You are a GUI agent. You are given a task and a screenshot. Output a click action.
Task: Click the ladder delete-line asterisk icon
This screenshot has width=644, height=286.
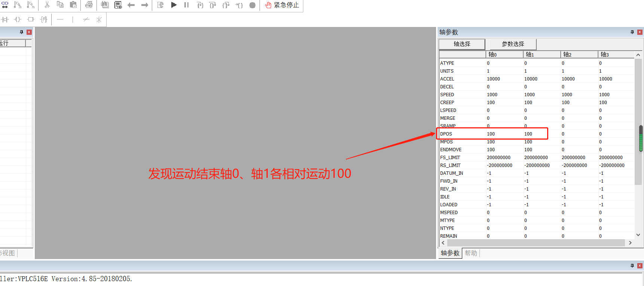[99, 19]
